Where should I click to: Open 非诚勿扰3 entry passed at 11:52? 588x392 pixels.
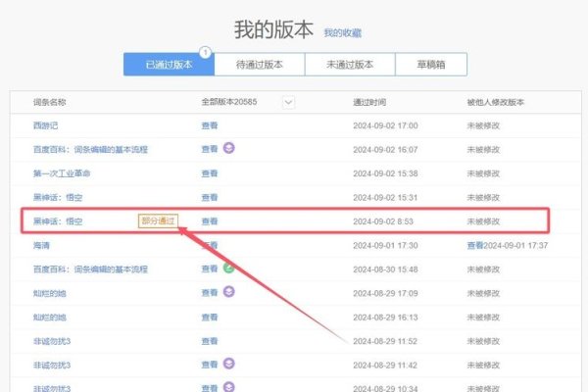[52, 341]
